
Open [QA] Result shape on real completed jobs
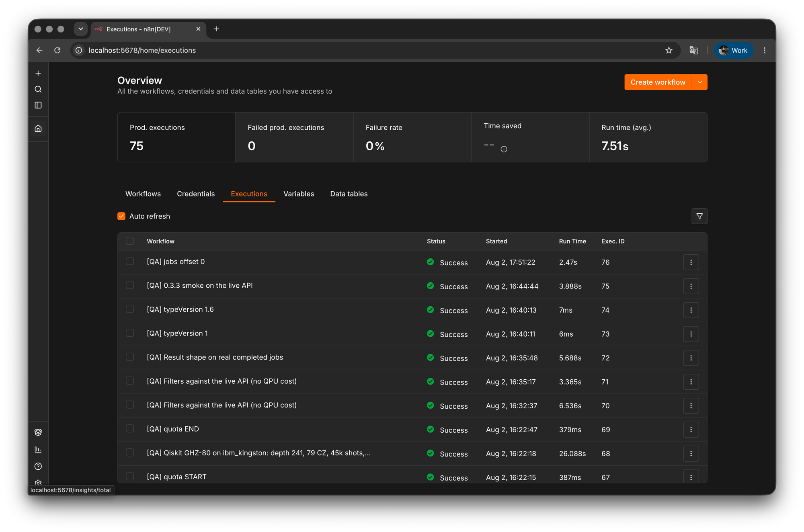click(215, 357)
